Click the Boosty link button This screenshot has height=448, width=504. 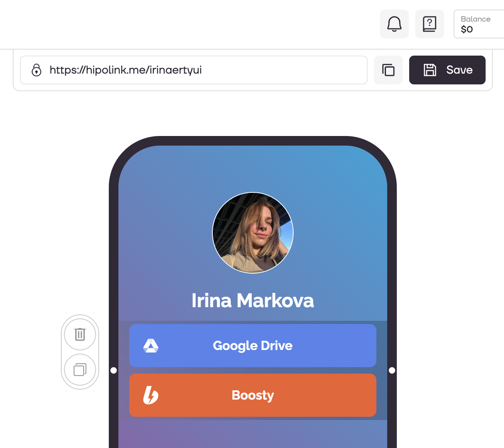coord(253,395)
